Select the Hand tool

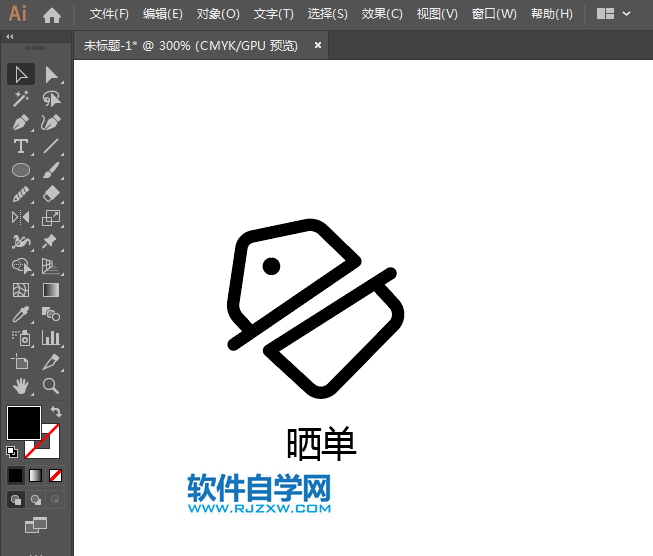(x=21, y=386)
